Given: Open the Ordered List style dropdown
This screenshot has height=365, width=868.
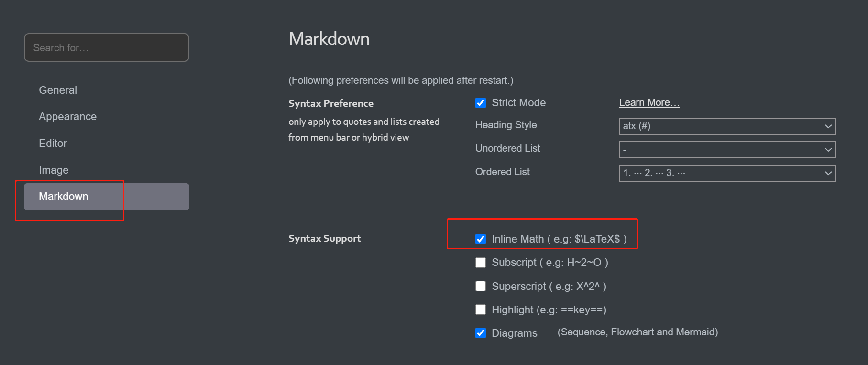Looking at the screenshot, I should click(x=727, y=173).
